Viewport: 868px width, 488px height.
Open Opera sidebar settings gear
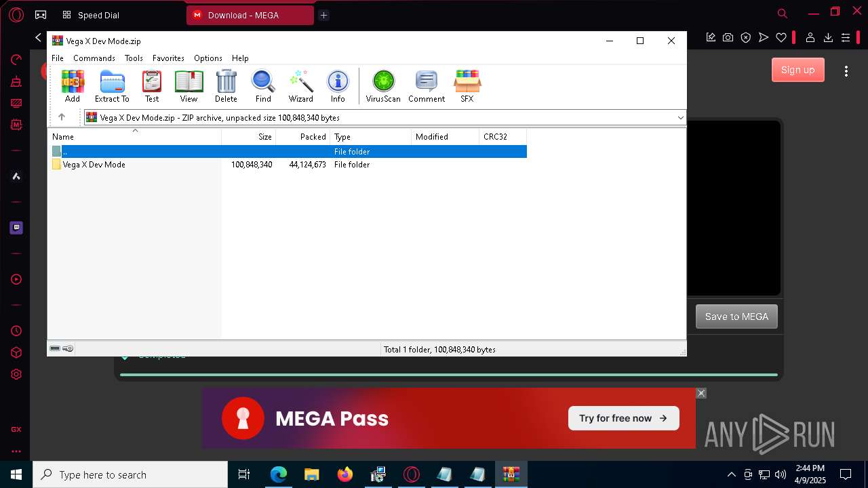16,374
